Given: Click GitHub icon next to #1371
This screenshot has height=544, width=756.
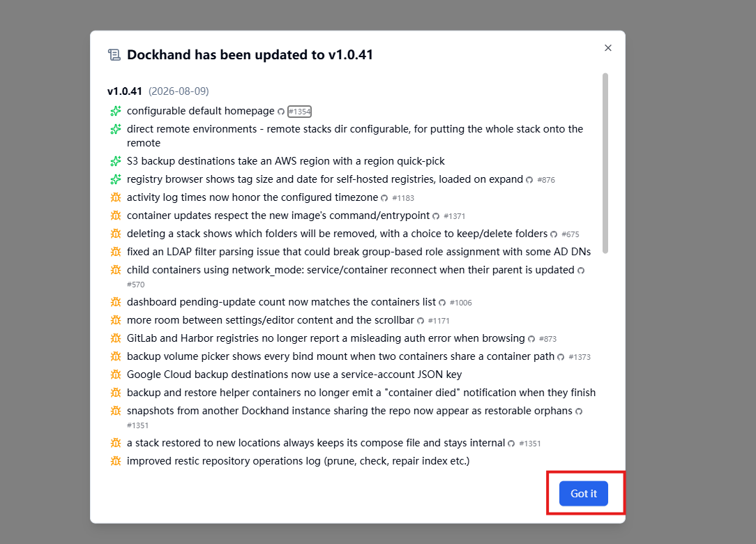Looking at the screenshot, I should point(436,216).
